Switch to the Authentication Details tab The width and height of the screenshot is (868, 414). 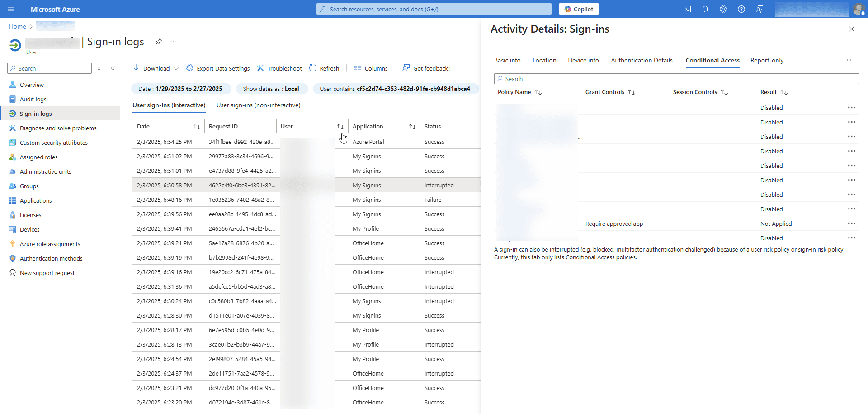[x=642, y=60]
